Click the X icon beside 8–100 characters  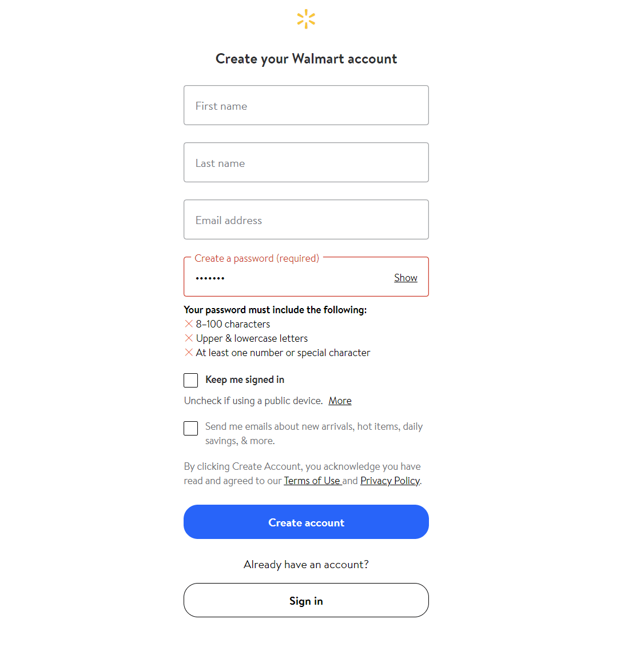189,324
